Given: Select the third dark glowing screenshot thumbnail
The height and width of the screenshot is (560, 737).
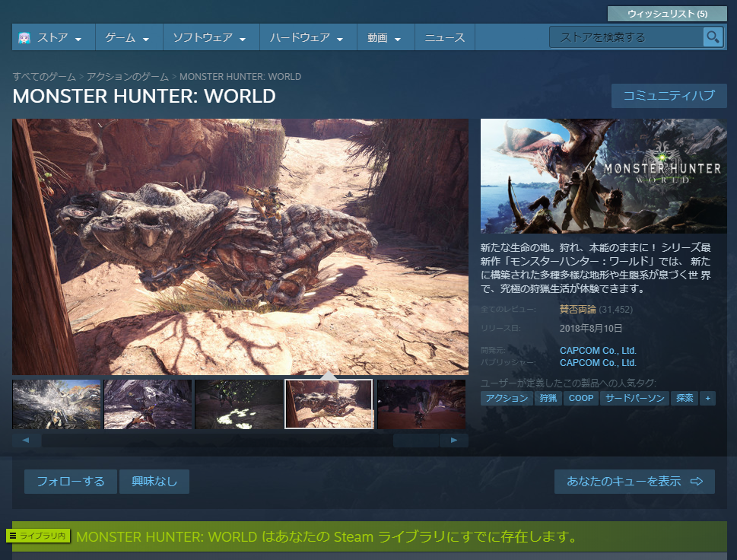Looking at the screenshot, I should point(239,404).
